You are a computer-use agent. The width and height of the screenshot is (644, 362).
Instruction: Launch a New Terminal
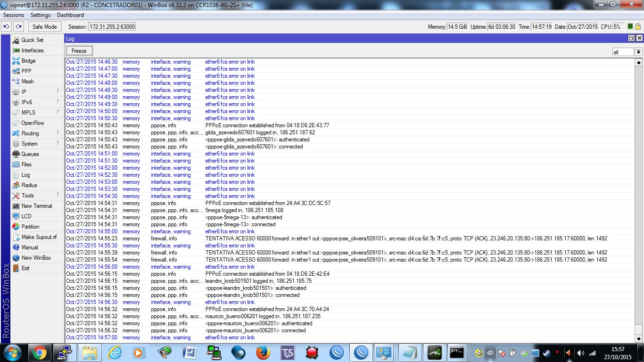(x=37, y=206)
